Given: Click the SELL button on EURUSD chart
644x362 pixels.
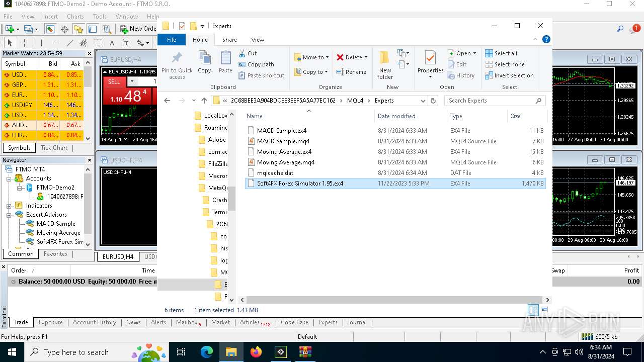Looking at the screenshot, I should (114, 81).
